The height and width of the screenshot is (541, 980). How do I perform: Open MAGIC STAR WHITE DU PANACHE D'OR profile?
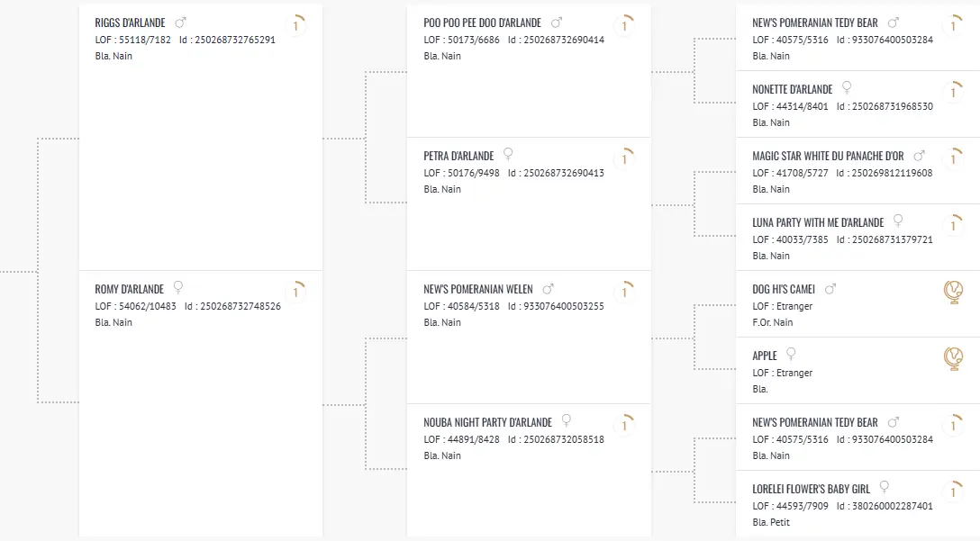click(x=828, y=156)
